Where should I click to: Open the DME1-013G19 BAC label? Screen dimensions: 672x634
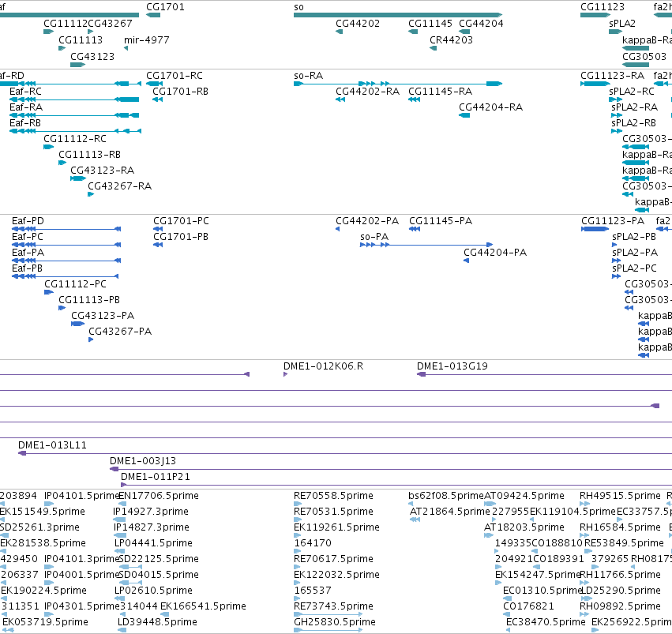coord(452,366)
